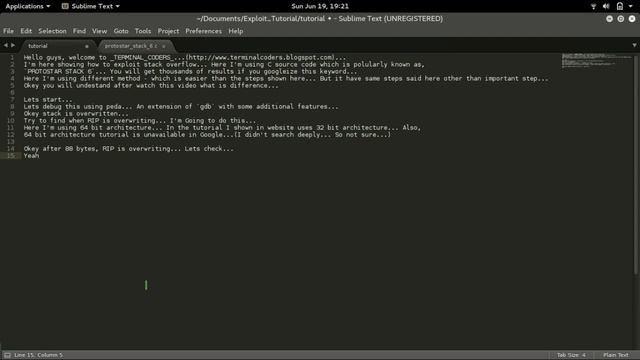Switch to the tutorial tab
The image size is (640, 360).
click(57, 46)
